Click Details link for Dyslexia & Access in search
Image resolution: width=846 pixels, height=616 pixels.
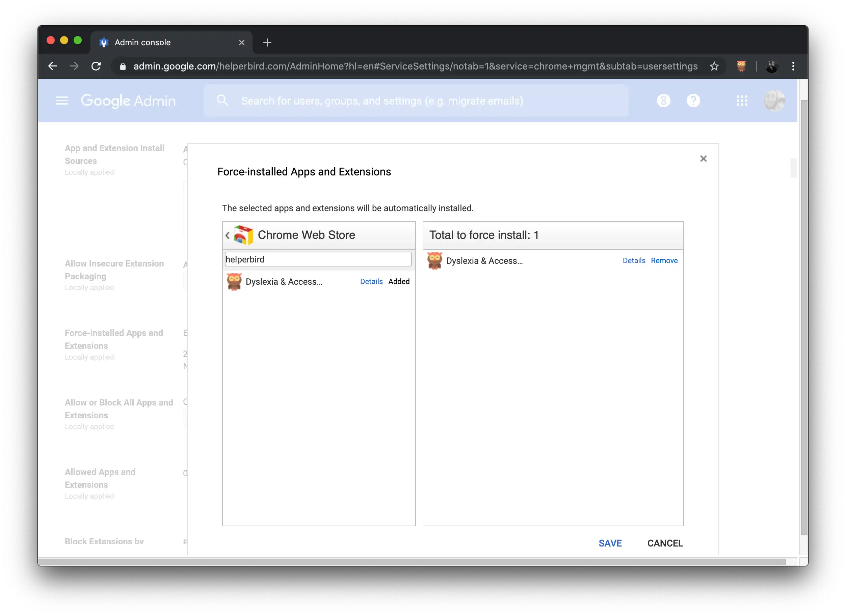[x=371, y=281]
